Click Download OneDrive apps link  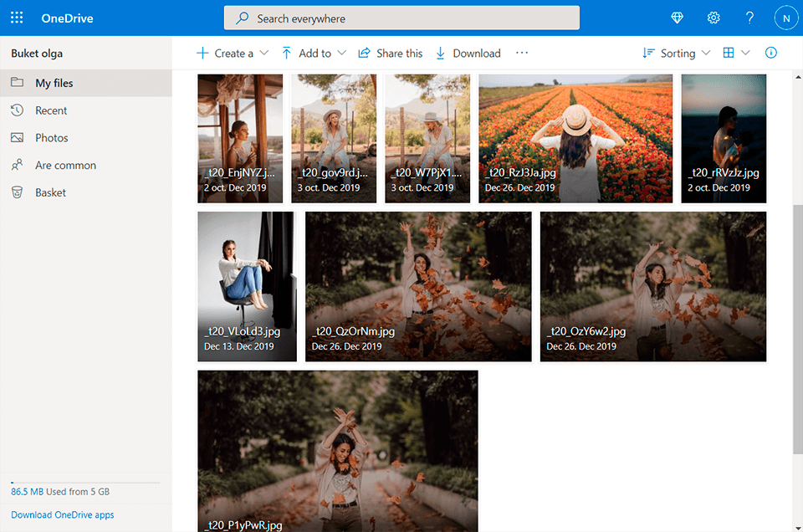click(x=63, y=514)
